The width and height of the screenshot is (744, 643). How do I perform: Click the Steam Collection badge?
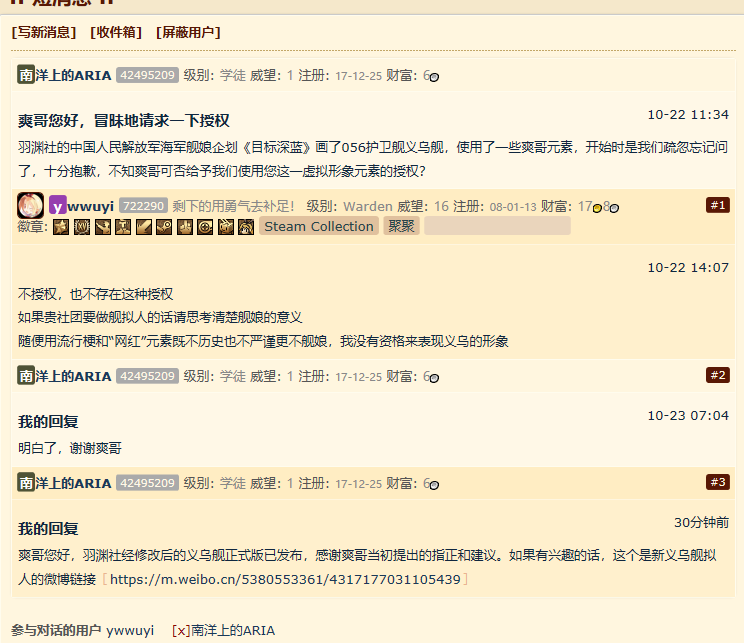319,227
